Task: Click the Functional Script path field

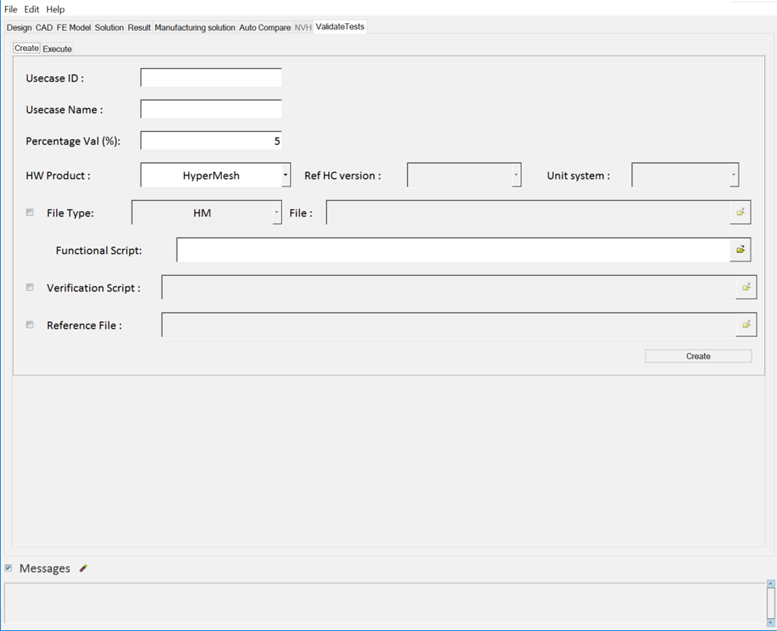Action: click(453, 250)
